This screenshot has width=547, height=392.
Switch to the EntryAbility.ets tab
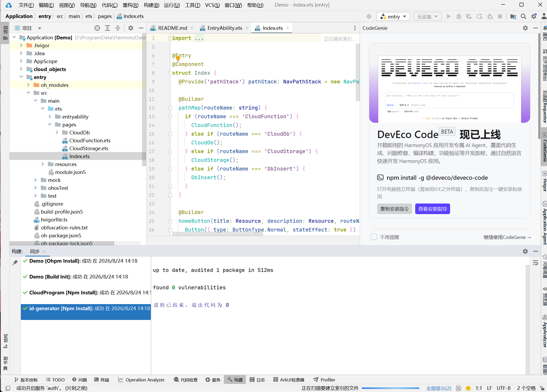coord(225,28)
